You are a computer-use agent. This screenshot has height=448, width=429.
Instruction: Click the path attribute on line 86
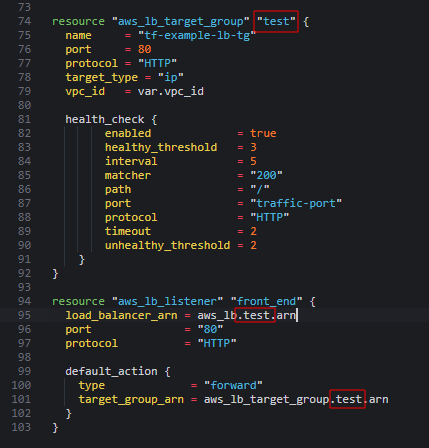pos(118,189)
